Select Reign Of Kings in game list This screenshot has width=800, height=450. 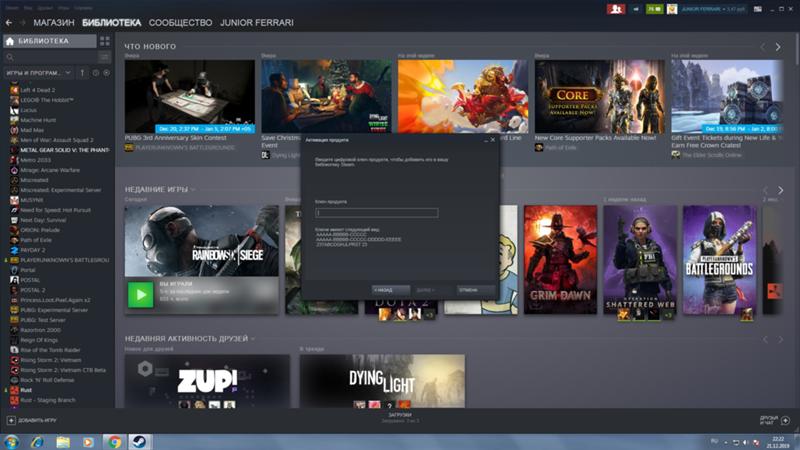39,340
